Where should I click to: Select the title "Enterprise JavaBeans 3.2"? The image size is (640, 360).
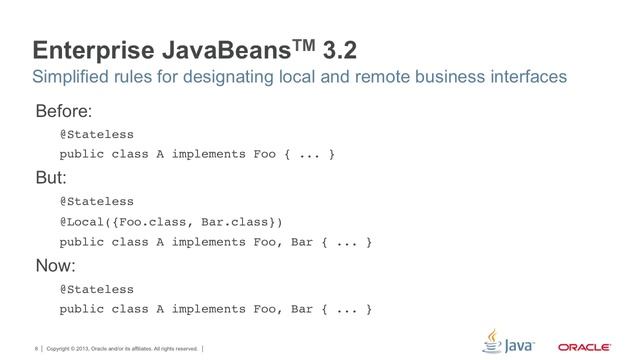(195, 50)
